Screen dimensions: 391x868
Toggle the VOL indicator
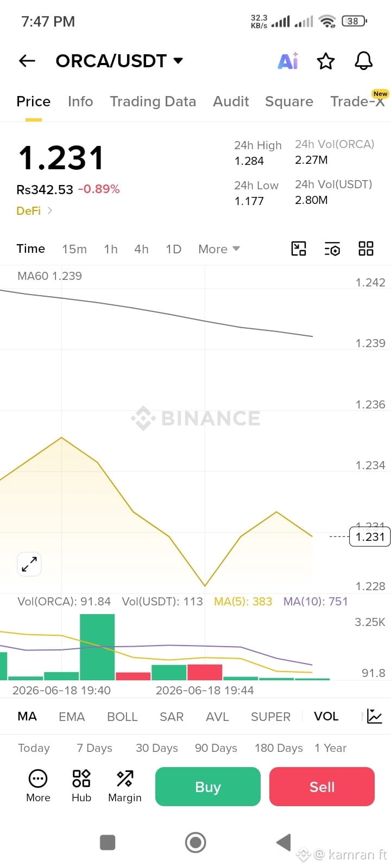pyautogui.click(x=326, y=716)
